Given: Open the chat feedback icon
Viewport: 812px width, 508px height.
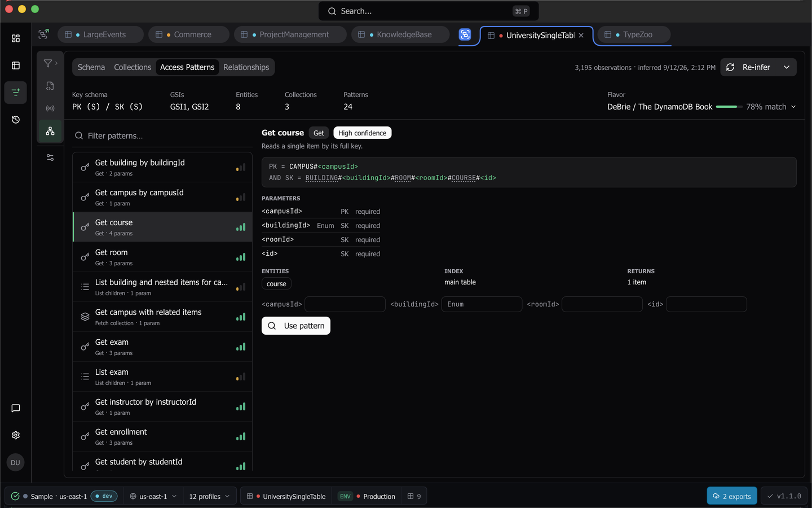Looking at the screenshot, I should pos(16,408).
